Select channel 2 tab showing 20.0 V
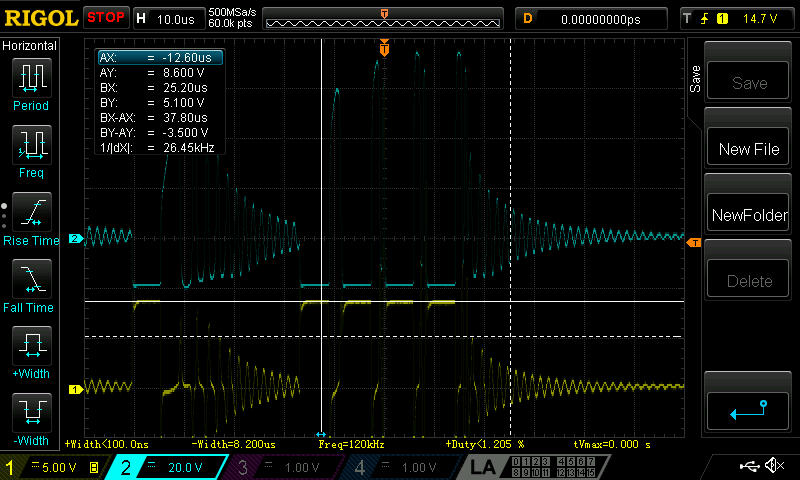This screenshot has height=480, width=800. (x=169, y=467)
